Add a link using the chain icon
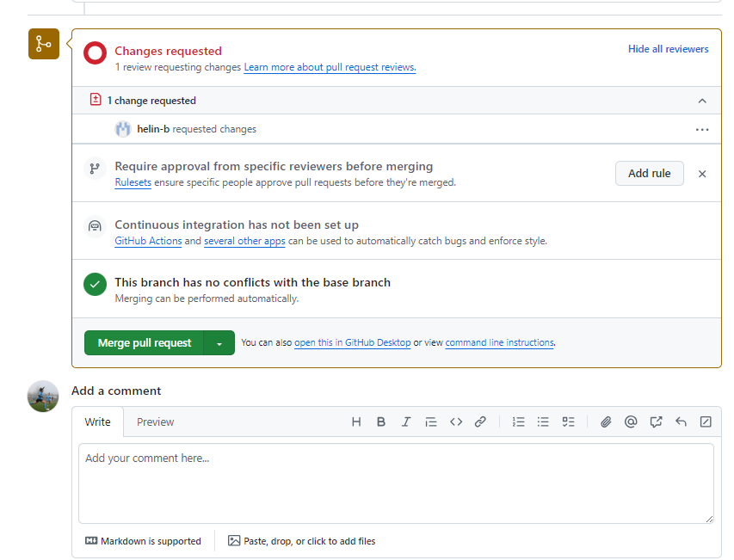The width and height of the screenshot is (734, 560). coord(480,422)
